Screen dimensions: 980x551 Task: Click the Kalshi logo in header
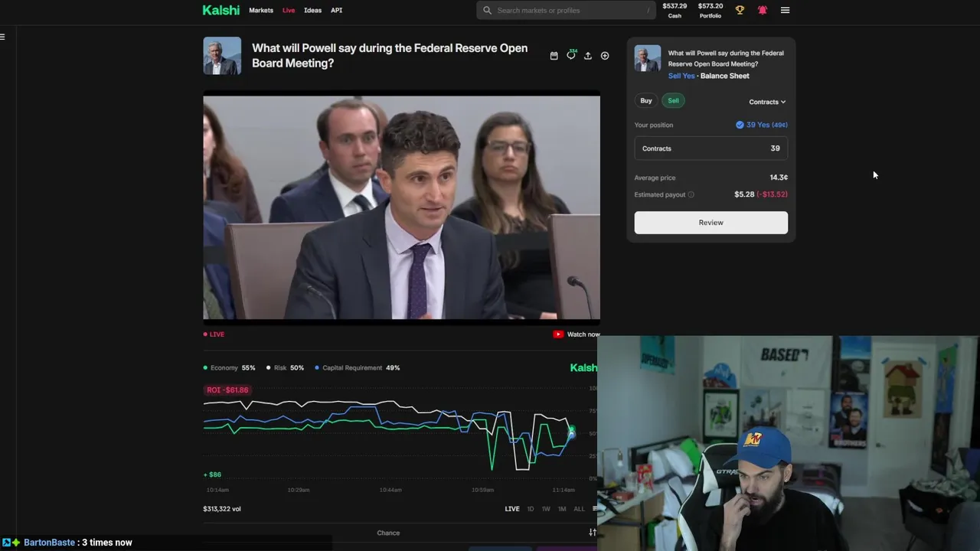(220, 10)
